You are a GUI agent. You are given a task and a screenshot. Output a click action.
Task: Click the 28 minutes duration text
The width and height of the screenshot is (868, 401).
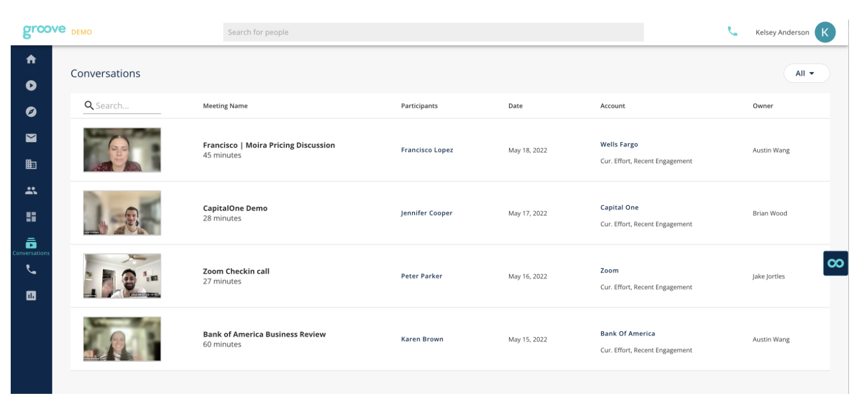coord(222,218)
